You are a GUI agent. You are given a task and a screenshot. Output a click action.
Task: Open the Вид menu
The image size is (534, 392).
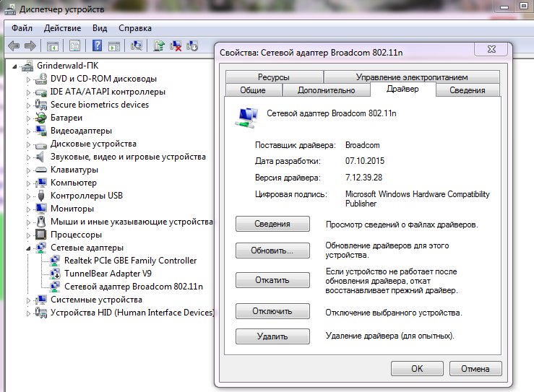[100, 28]
